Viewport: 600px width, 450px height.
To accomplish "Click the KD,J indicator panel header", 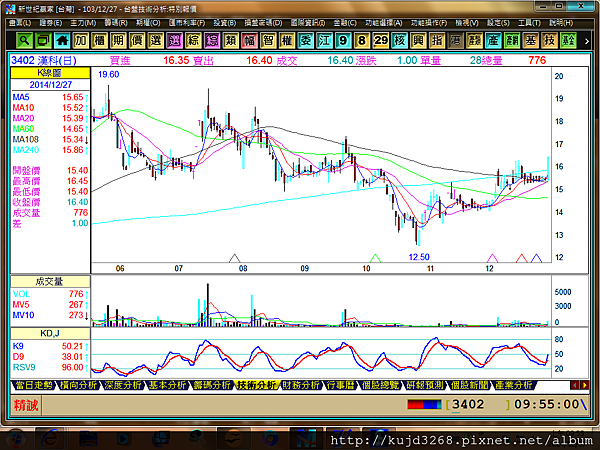I will (51, 333).
